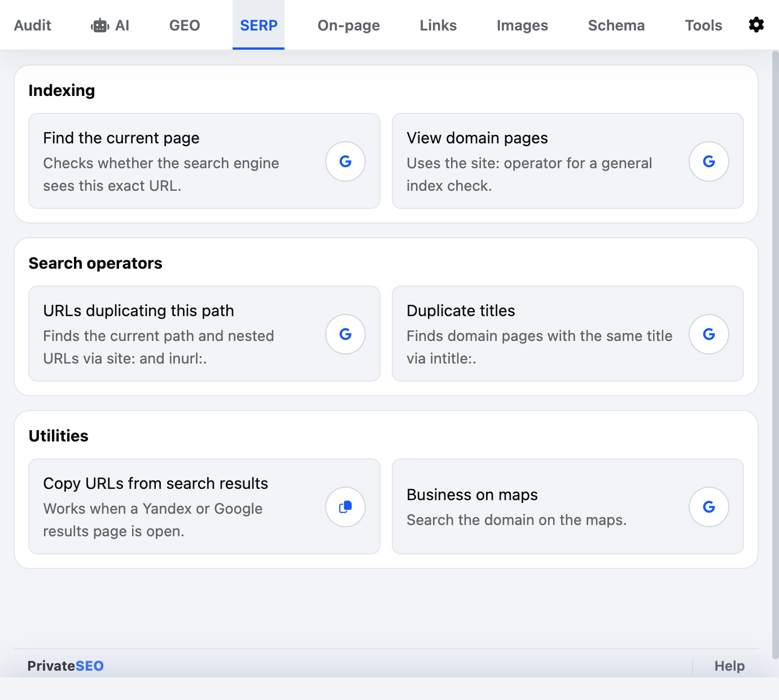Click the PrivateSEO logo text

click(x=65, y=666)
